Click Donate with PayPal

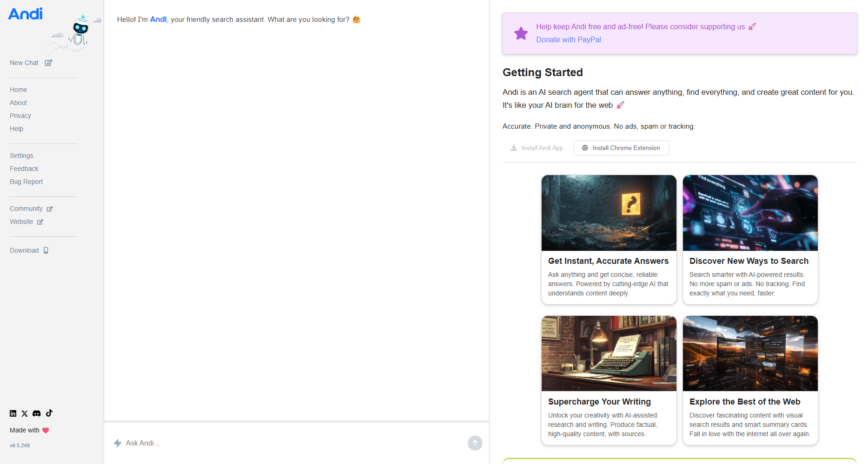click(x=569, y=40)
